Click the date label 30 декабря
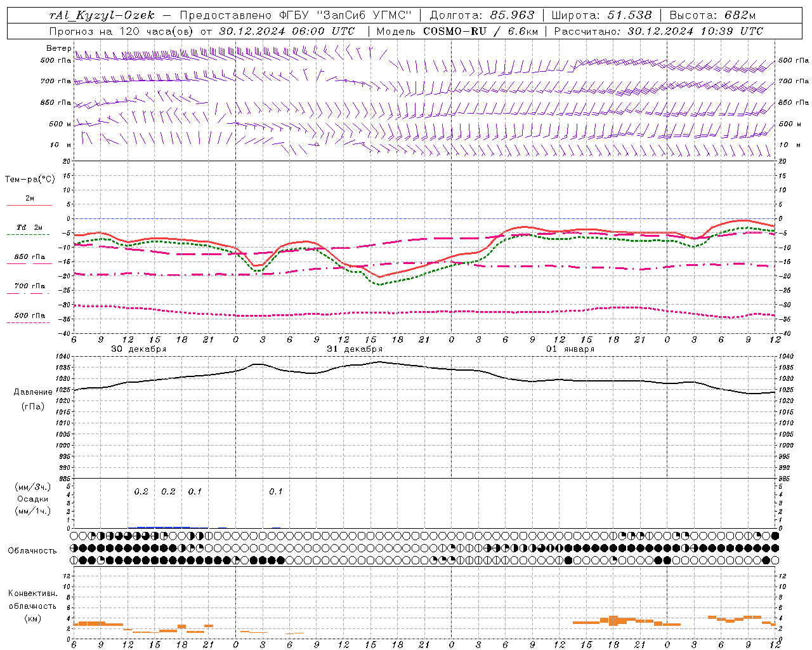 139,349
